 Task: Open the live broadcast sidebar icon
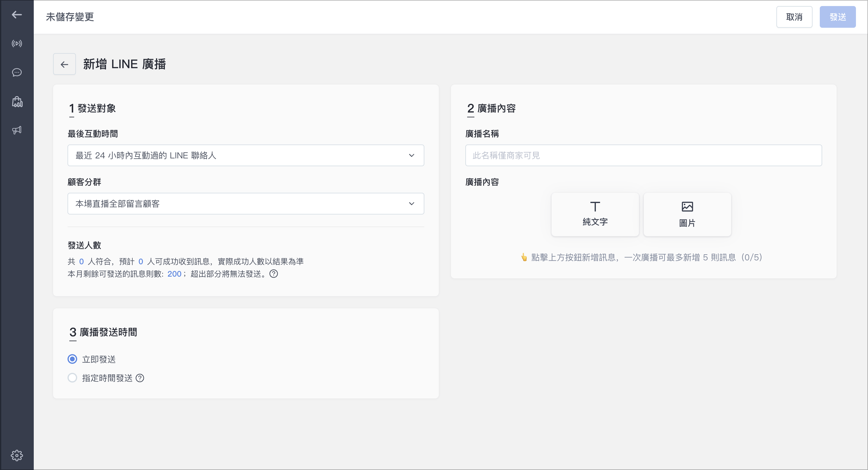17,43
